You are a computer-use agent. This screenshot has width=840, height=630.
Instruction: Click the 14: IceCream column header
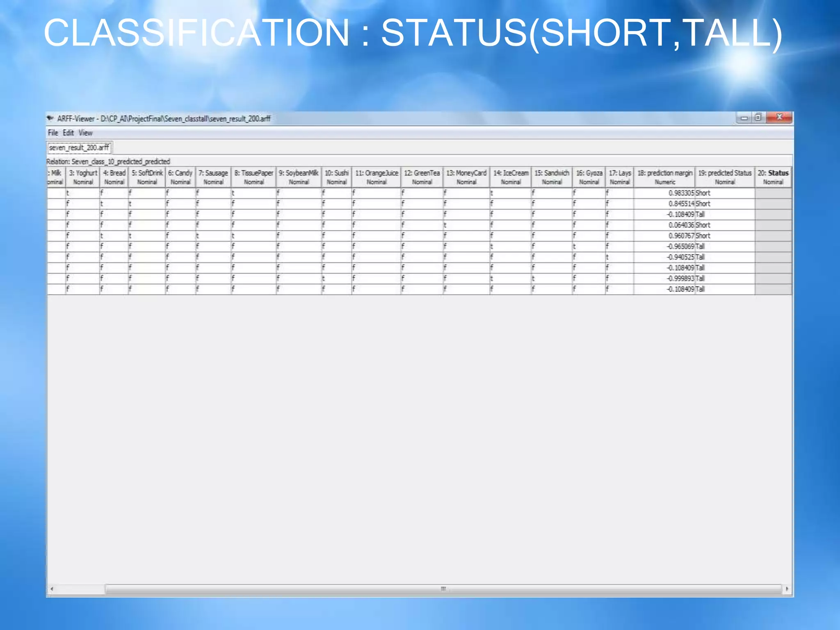point(511,177)
